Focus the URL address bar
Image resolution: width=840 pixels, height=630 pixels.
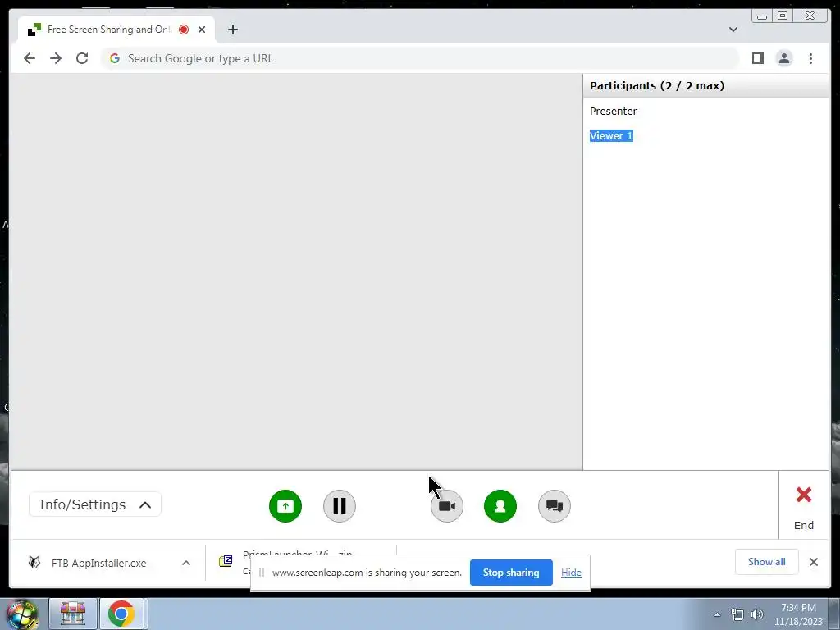[x=419, y=58]
